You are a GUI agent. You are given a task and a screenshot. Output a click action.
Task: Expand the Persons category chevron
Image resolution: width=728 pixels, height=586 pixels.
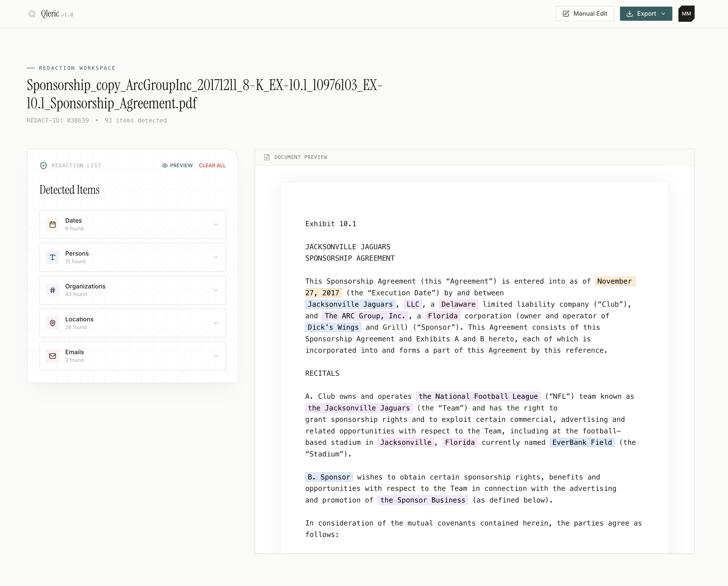pyautogui.click(x=216, y=257)
